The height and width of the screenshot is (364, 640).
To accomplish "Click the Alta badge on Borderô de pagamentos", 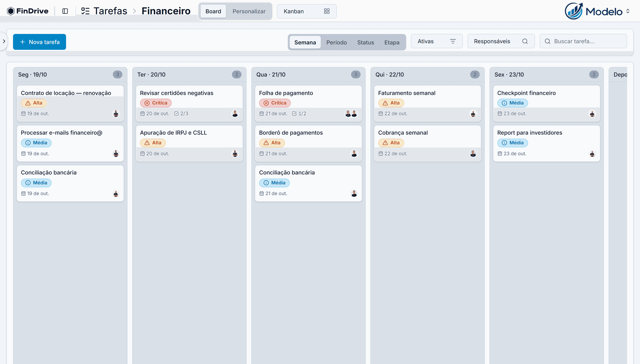I will pyautogui.click(x=272, y=143).
